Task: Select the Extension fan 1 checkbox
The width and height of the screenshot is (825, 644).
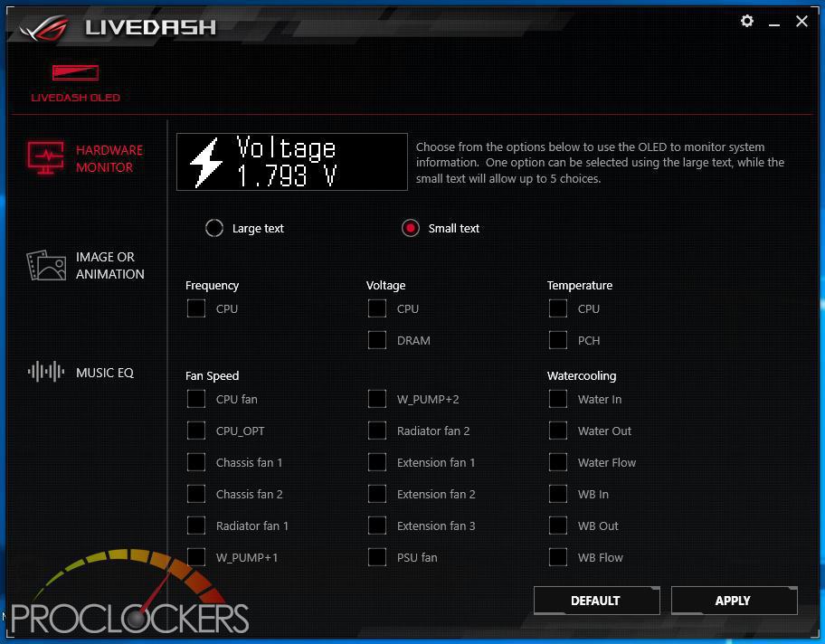Action: click(377, 462)
